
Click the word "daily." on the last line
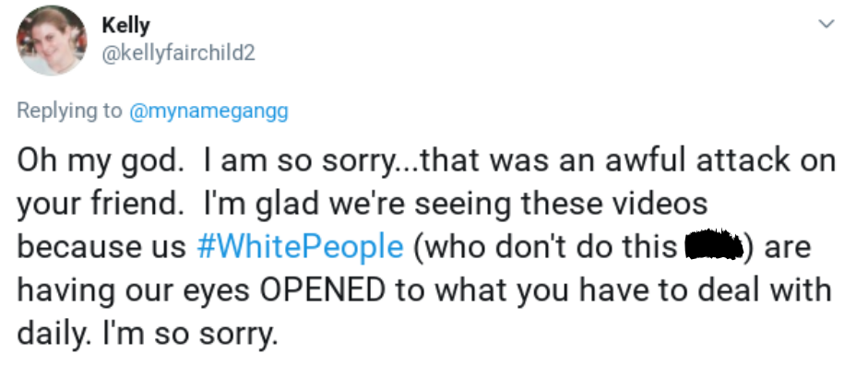[54, 334]
